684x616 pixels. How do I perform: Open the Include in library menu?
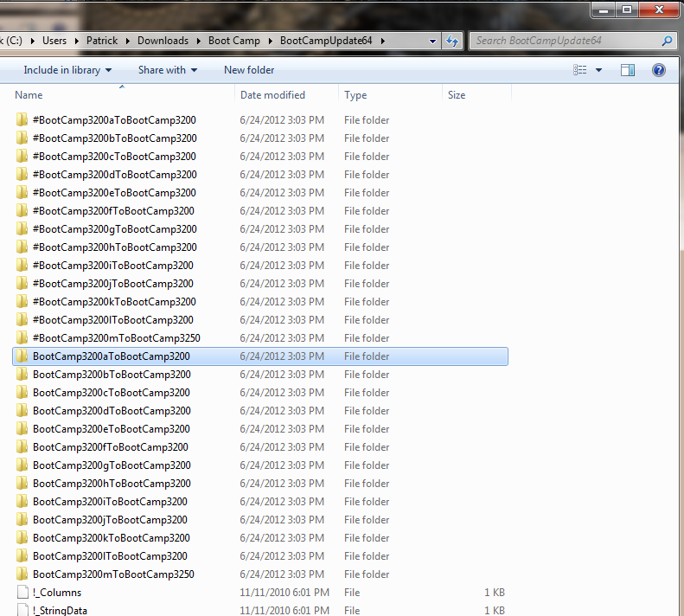(67, 70)
